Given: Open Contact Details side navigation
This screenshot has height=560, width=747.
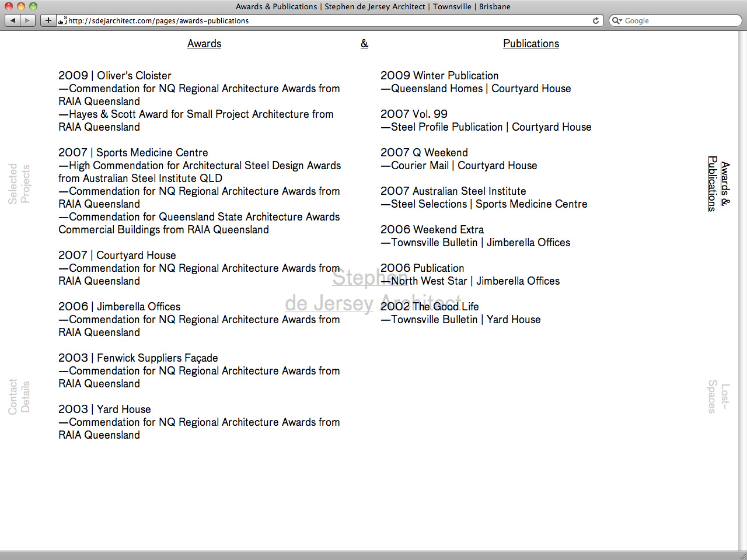Looking at the screenshot, I should point(19,397).
